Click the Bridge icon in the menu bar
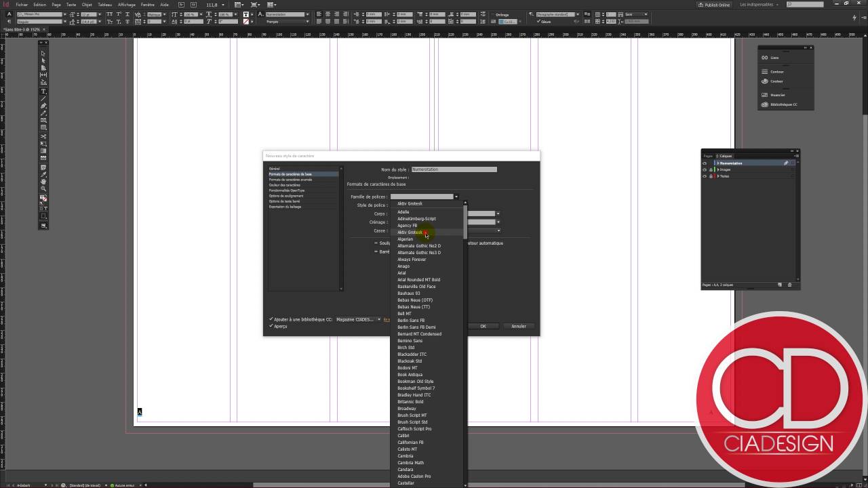 click(181, 5)
